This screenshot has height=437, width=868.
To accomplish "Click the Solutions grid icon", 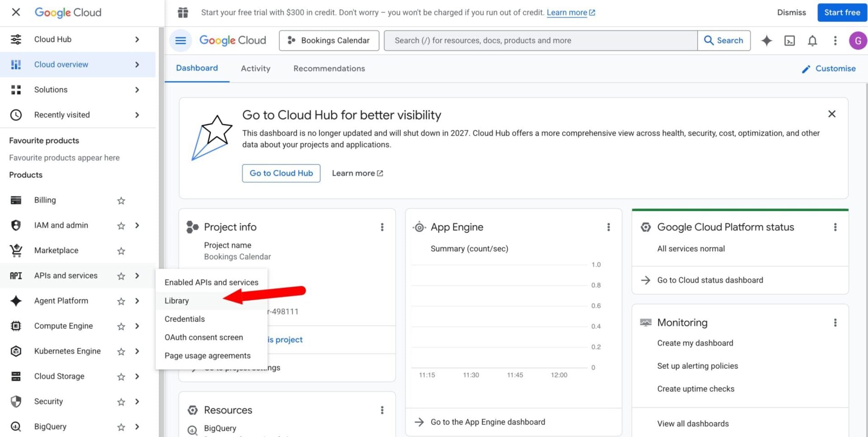I will tap(16, 90).
